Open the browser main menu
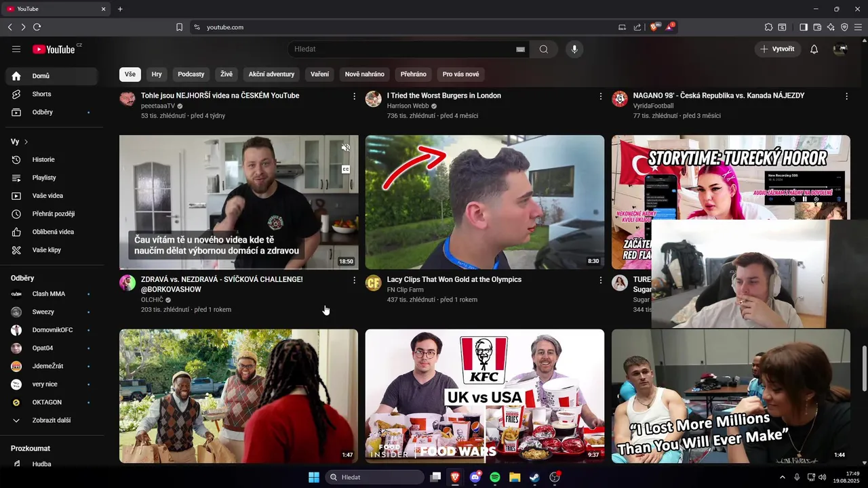The image size is (868, 488). coord(858,27)
